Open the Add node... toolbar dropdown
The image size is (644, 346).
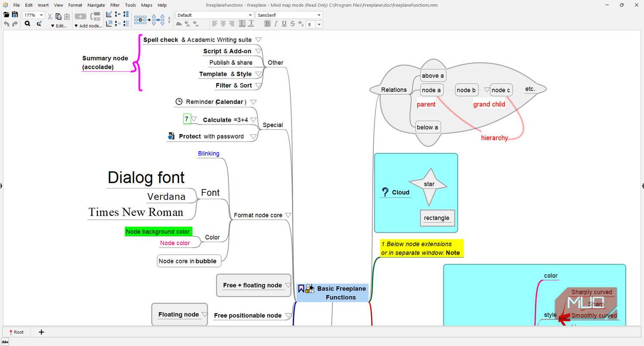88,26
